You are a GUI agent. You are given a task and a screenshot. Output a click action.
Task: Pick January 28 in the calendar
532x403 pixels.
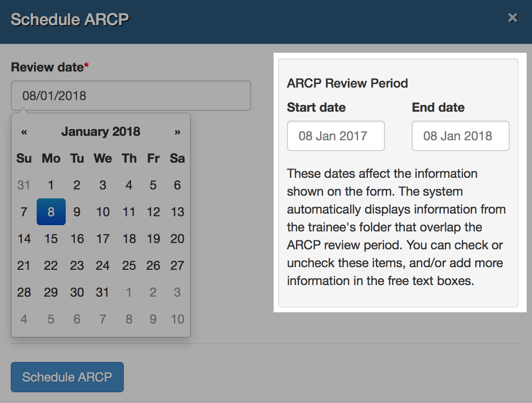[24, 292]
